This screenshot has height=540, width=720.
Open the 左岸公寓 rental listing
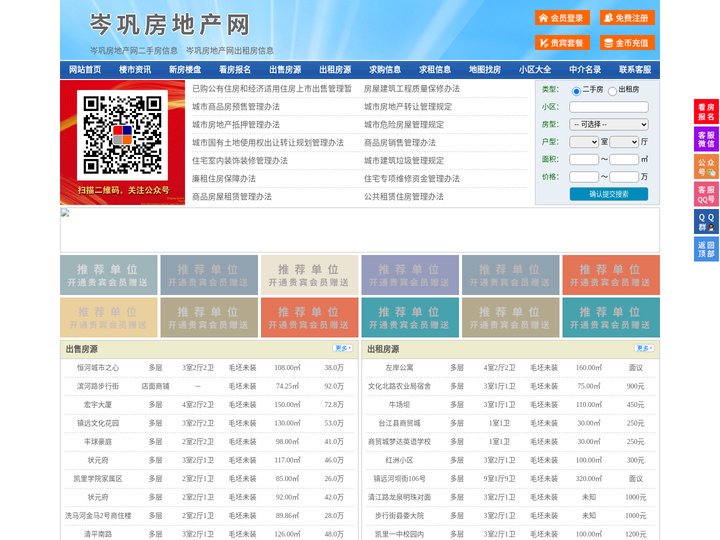pyautogui.click(x=399, y=367)
